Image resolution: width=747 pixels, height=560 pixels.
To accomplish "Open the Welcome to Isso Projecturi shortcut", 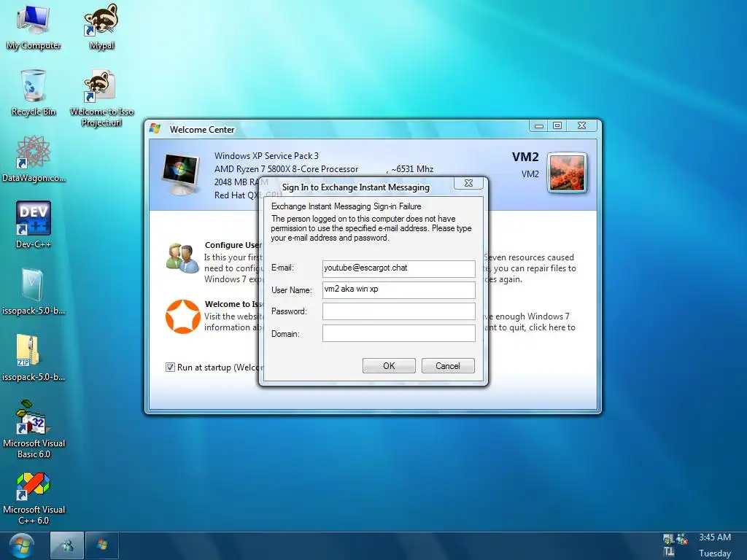I will click(101, 98).
